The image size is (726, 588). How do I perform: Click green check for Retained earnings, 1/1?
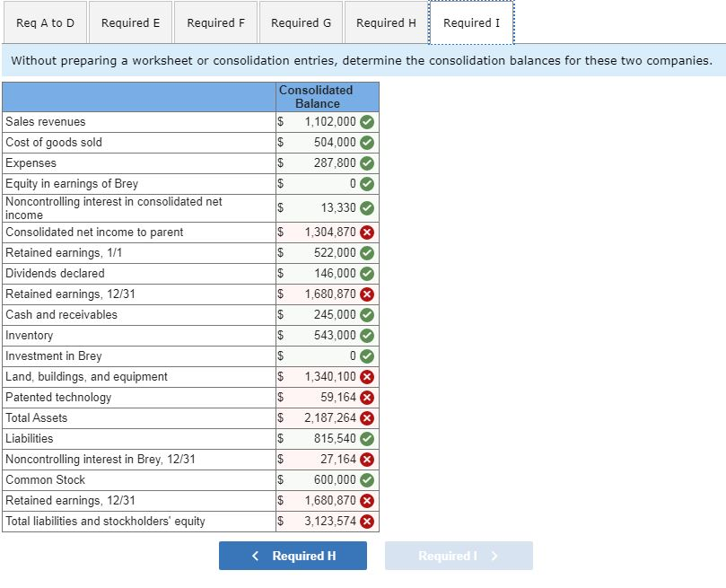coord(367,253)
